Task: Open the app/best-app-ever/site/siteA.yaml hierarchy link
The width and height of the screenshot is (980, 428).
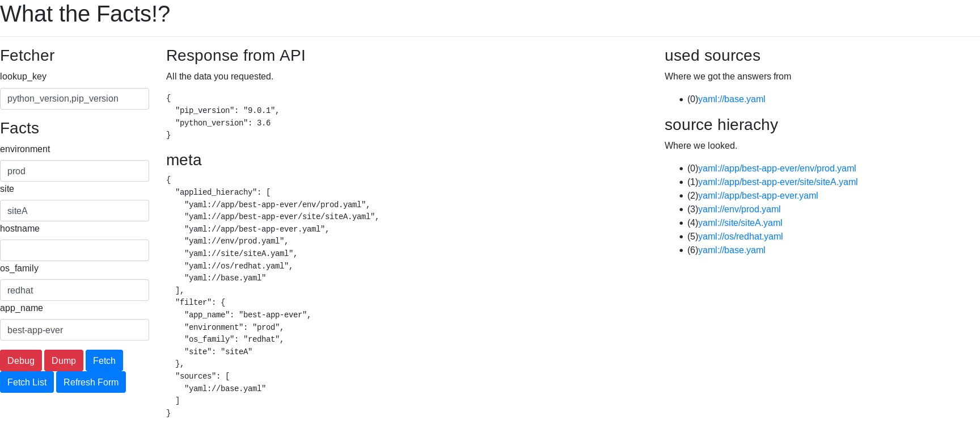Action: (x=778, y=182)
